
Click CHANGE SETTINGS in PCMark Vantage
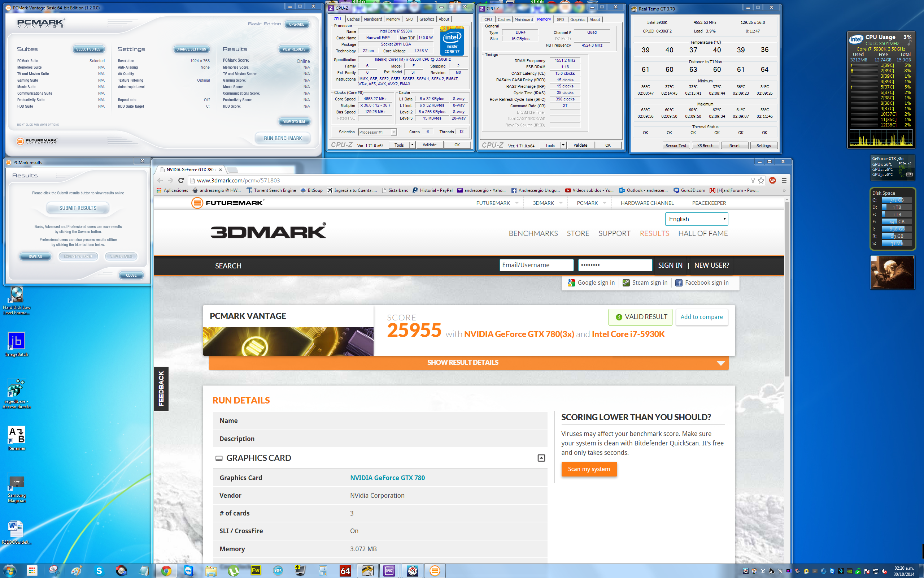(x=191, y=49)
